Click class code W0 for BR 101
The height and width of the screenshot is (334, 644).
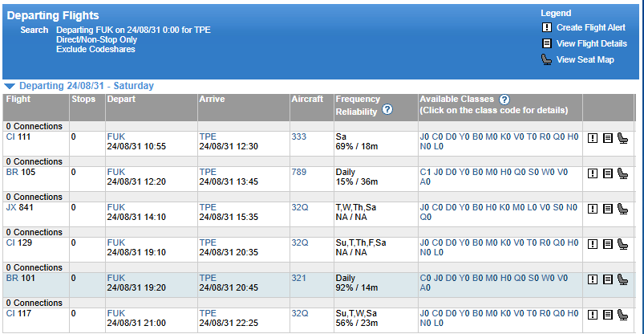click(549, 279)
